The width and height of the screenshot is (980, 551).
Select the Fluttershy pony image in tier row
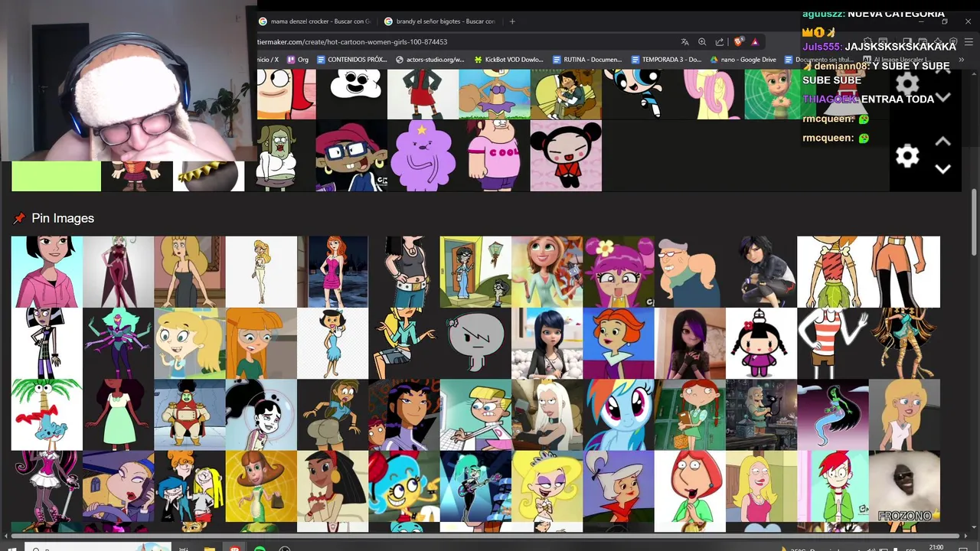[x=709, y=94]
